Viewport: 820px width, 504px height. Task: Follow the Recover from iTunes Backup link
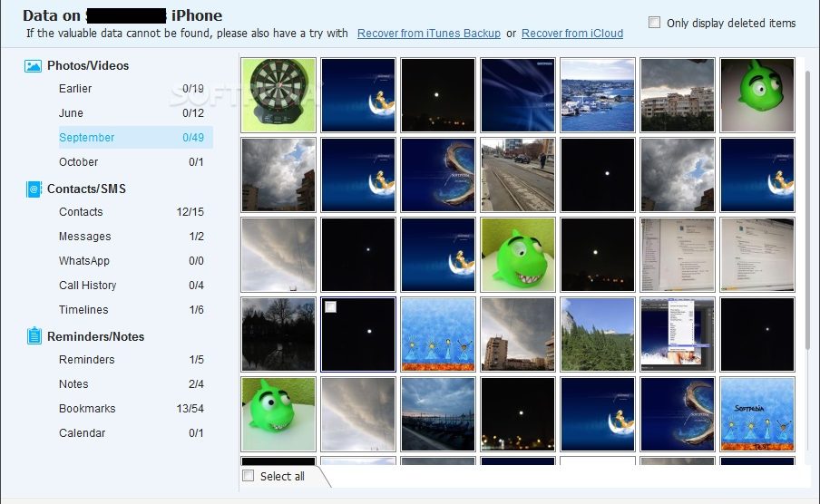[429, 34]
